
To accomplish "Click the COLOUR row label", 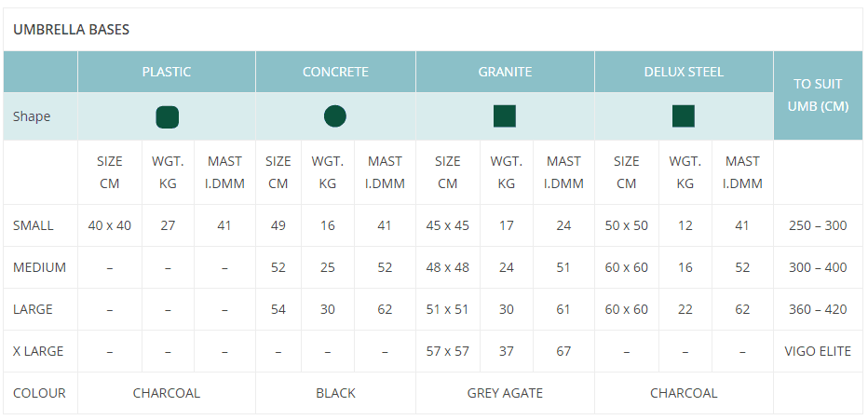I will (39, 393).
